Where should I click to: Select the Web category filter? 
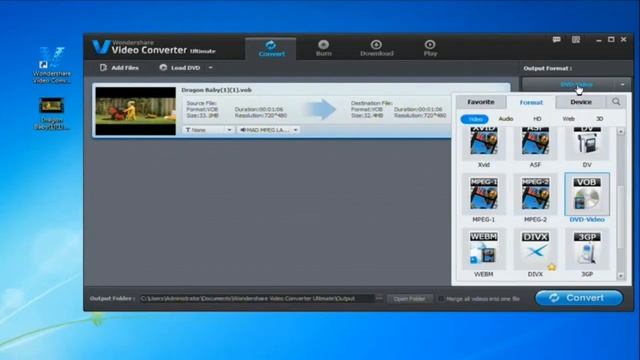tap(568, 119)
